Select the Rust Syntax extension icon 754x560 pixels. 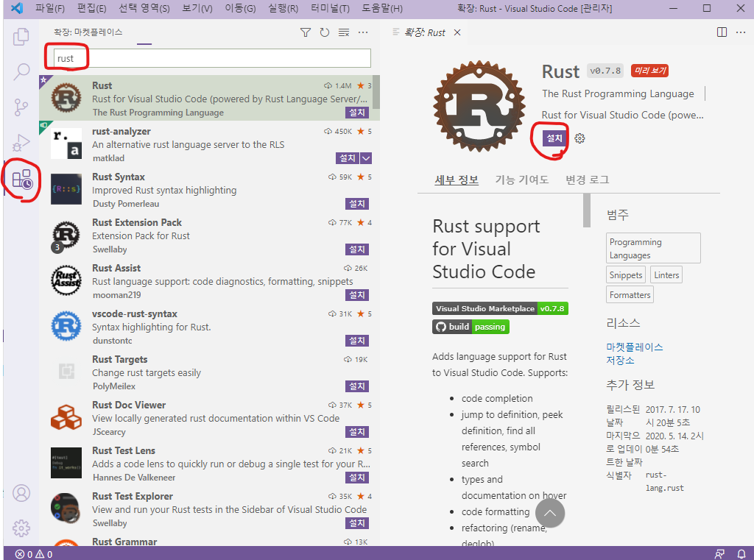coord(66,189)
